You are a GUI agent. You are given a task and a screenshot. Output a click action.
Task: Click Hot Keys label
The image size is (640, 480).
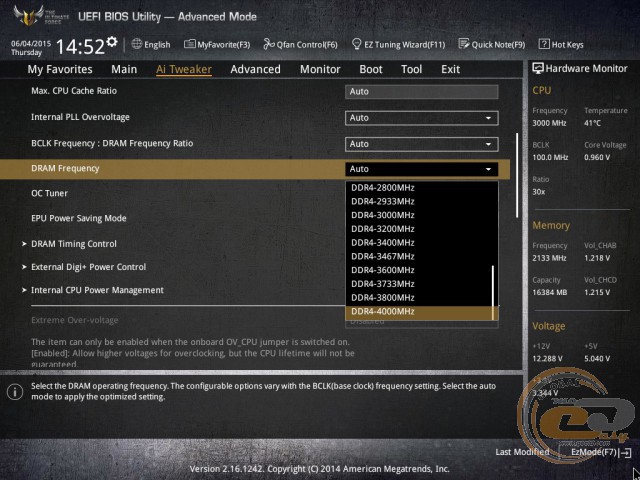coord(568,44)
